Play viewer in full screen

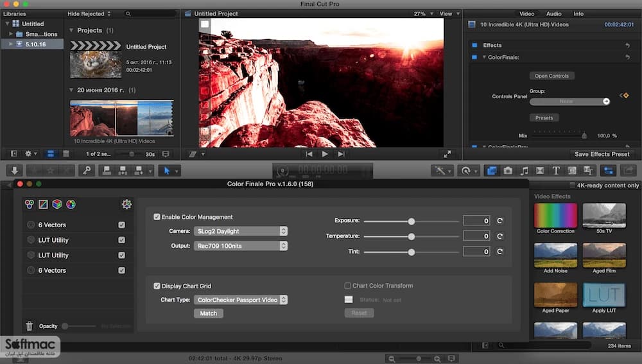pos(447,154)
